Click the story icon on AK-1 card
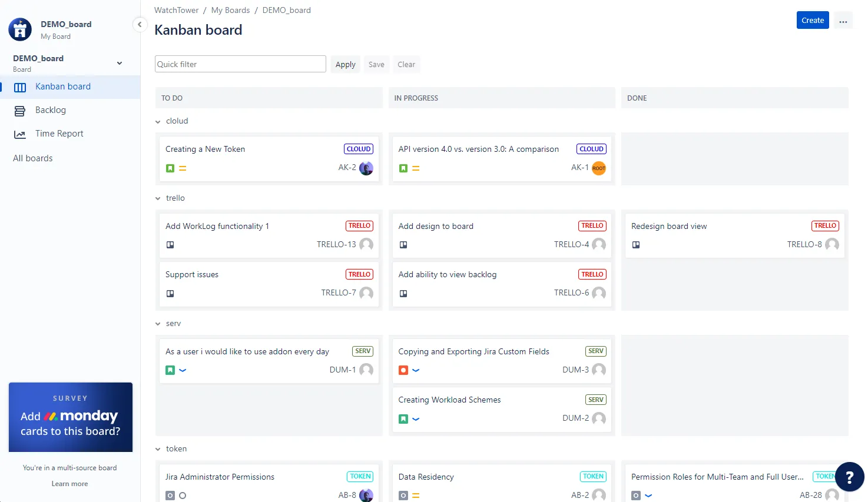This screenshot has width=868, height=502. coord(403,168)
